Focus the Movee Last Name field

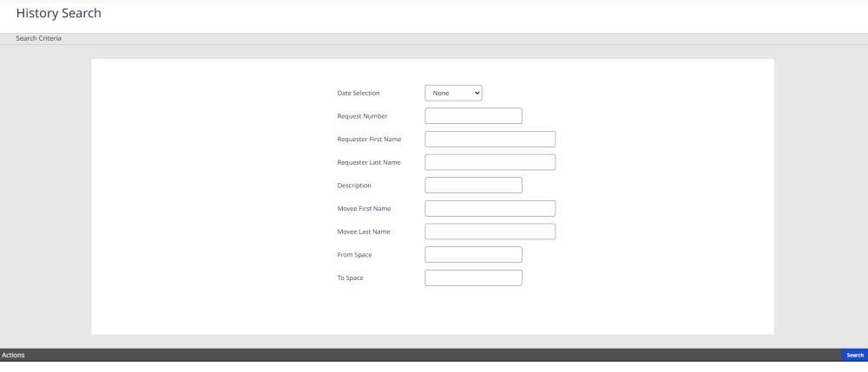point(490,232)
